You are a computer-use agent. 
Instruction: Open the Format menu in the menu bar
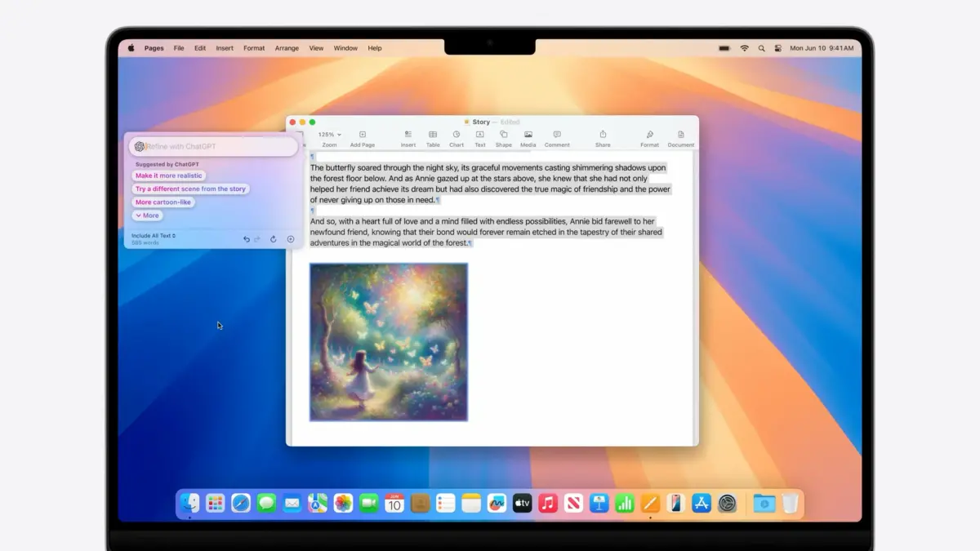pyautogui.click(x=253, y=47)
